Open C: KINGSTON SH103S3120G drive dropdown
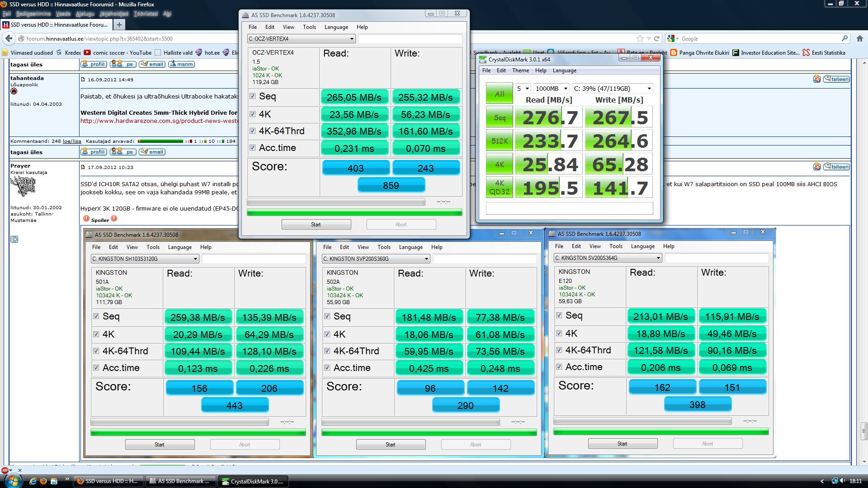 click(x=145, y=259)
